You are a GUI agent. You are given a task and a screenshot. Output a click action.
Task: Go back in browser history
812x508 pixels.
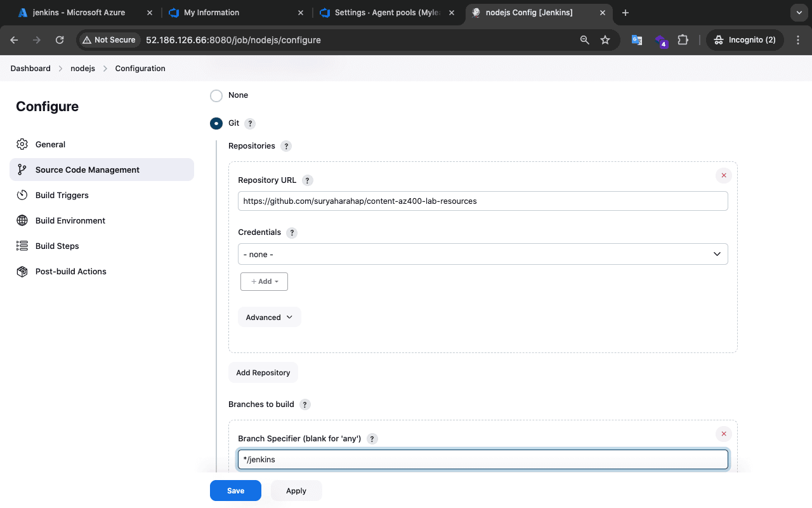(15, 40)
